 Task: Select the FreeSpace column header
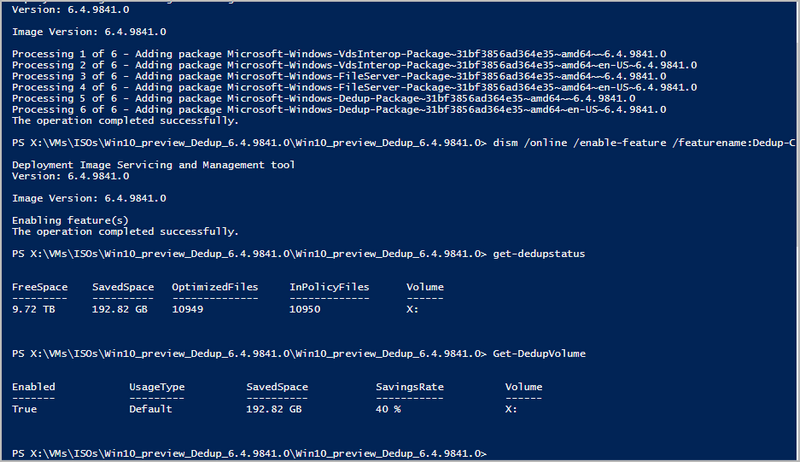coord(40,287)
